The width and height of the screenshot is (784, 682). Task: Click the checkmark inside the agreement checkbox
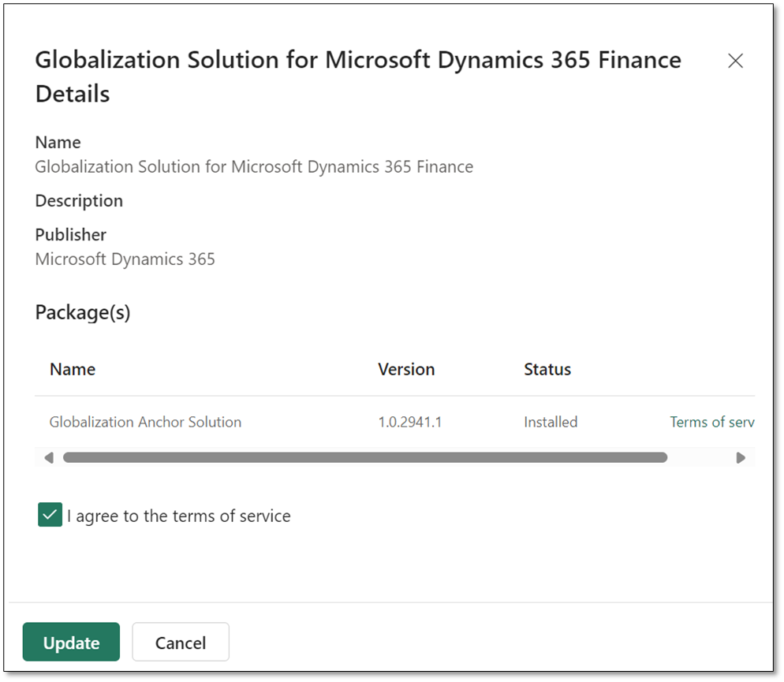[50, 514]
